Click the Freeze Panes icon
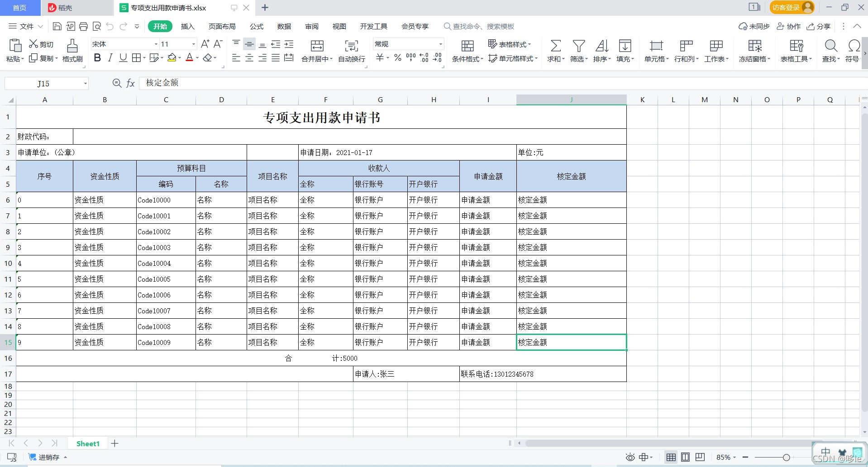868x467 pixels. click(755, 46)
